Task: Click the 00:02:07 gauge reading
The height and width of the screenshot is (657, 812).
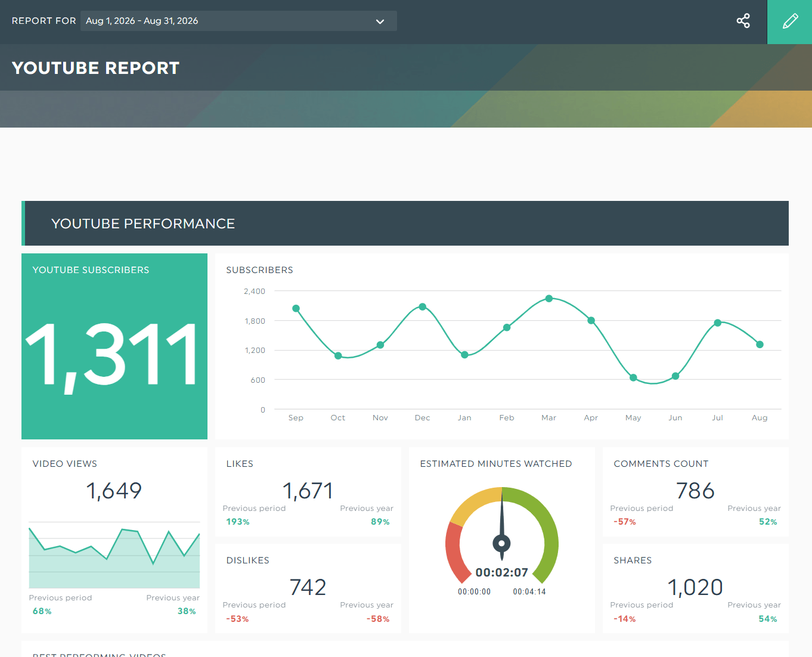Action: pos(502,572)
